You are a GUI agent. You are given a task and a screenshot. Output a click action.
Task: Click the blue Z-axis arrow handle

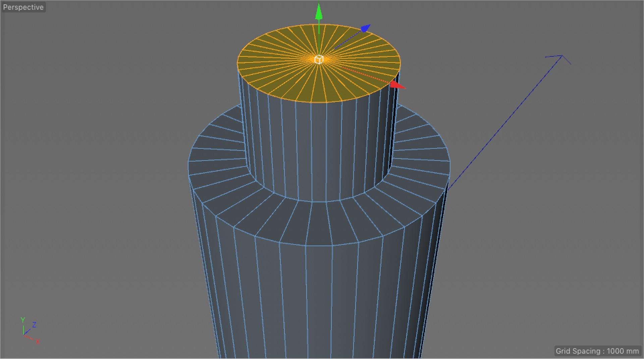365,28
